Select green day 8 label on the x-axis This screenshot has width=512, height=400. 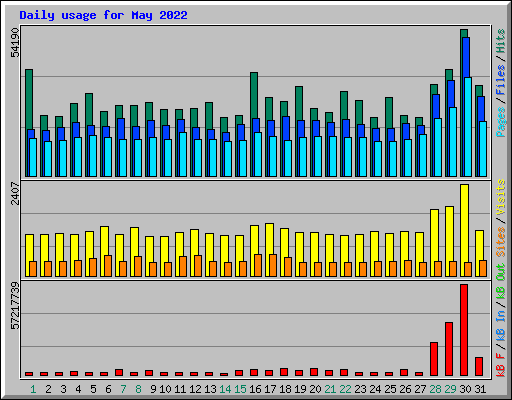[138, 389]
